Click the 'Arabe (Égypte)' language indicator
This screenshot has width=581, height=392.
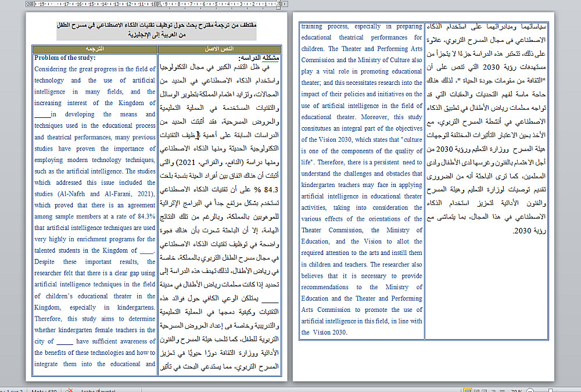98,390
